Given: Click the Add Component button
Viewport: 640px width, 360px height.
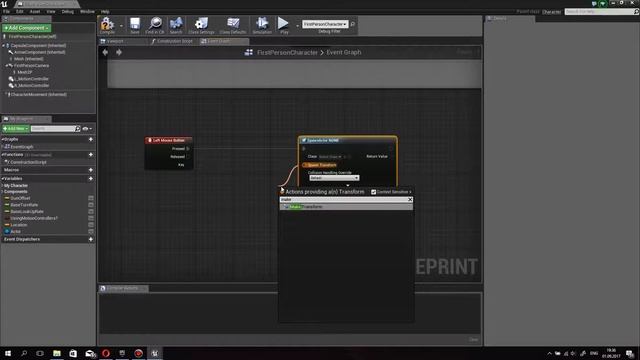Looking at the screenshot, I should [x=27, y=28].
